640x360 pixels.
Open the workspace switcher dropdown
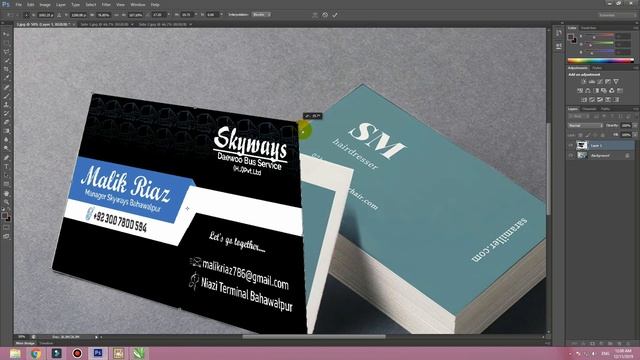coord(618,15)
